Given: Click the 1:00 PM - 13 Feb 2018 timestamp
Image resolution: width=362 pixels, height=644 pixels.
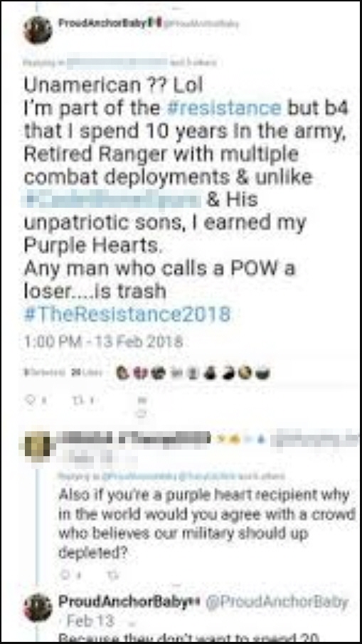Looking at the screenshot, I should click(103, 342).
